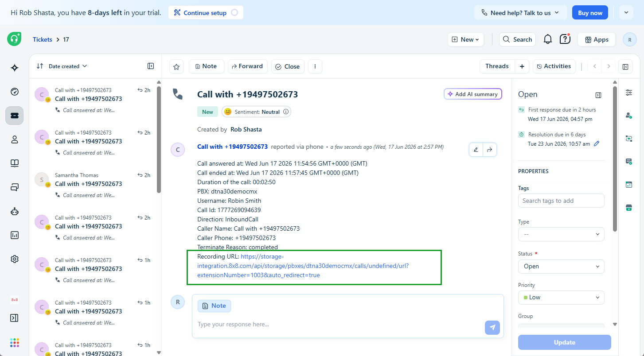Open the Tickets icon in left sidebar

click(x=15, y=116)
